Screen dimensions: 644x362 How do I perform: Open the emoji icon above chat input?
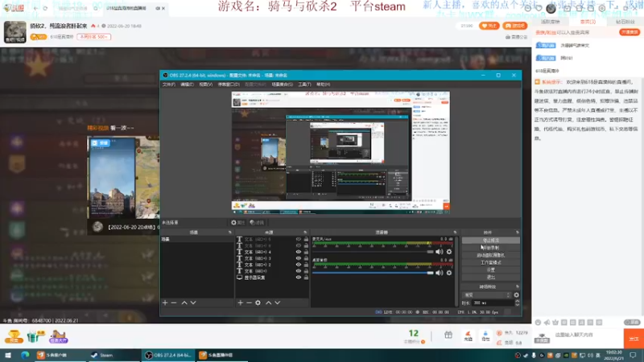[538, 323]
